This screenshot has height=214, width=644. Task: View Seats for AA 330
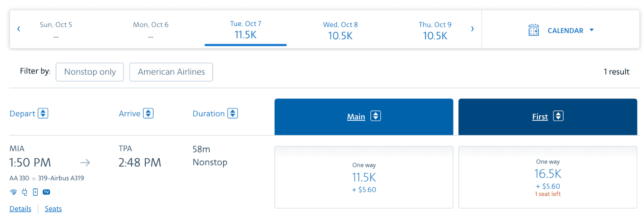point(53,209)
